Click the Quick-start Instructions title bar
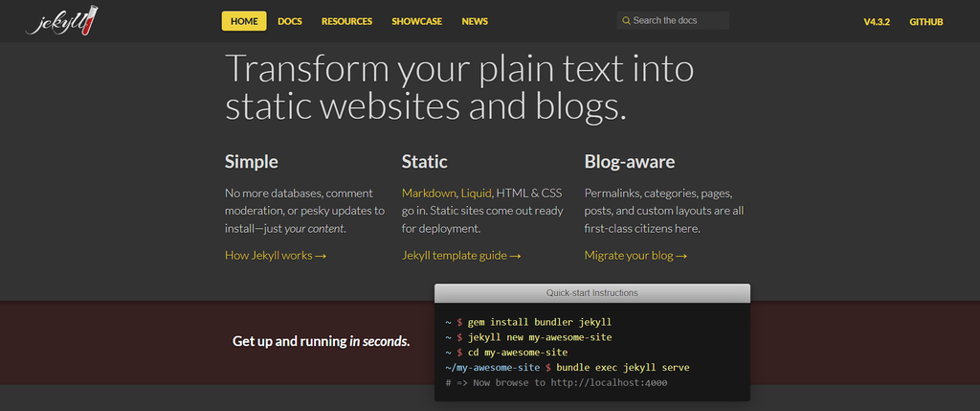 click(x=591, y=292)
